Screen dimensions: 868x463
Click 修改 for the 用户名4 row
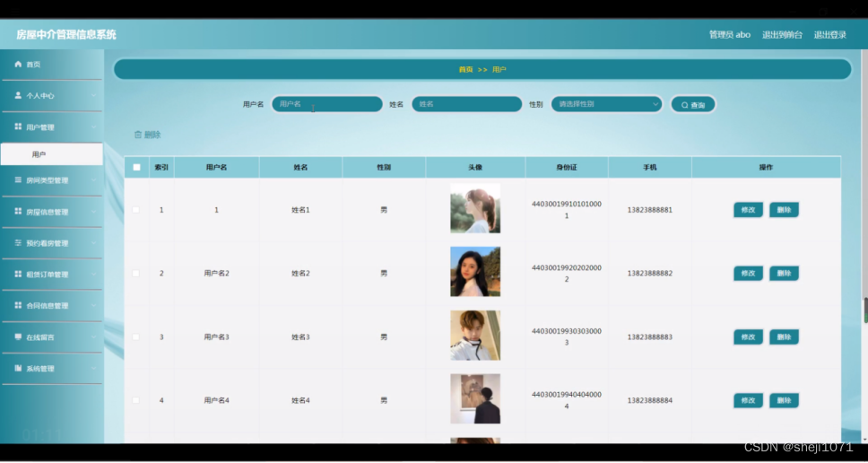point(748,400)
